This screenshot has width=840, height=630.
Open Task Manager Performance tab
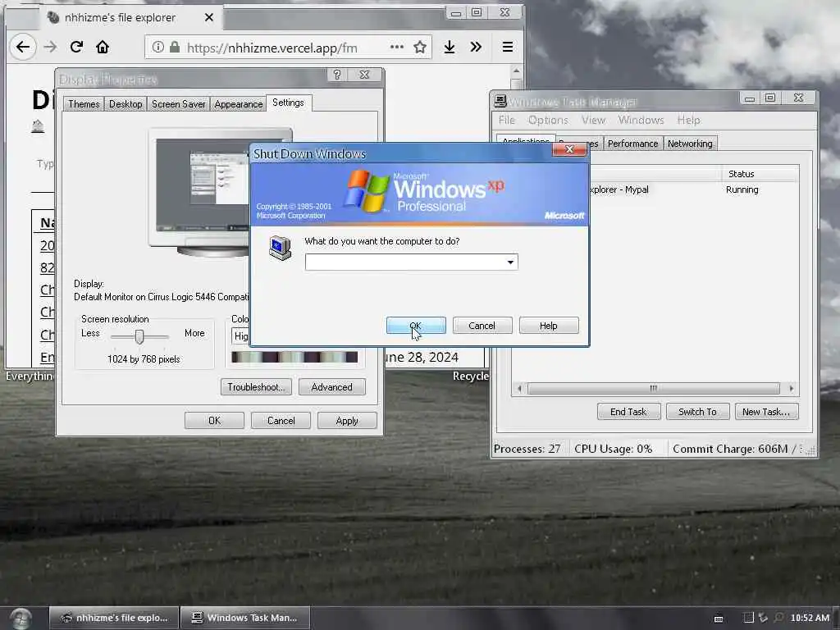click(632, 144)
